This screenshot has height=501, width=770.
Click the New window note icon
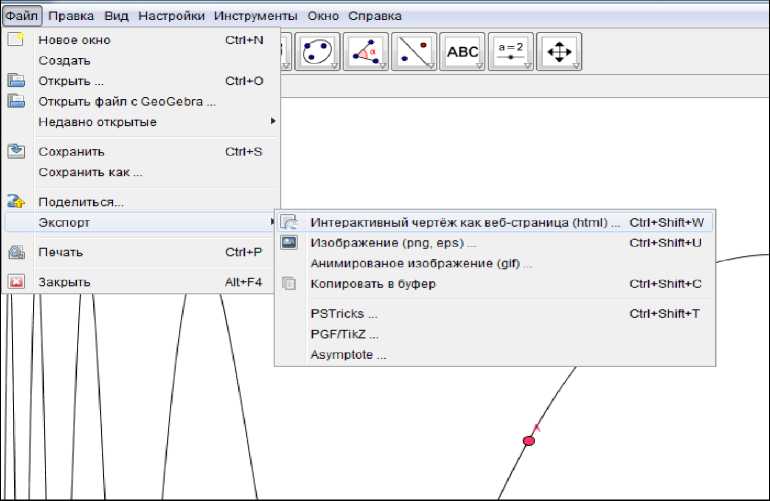[x=16, y=39]
